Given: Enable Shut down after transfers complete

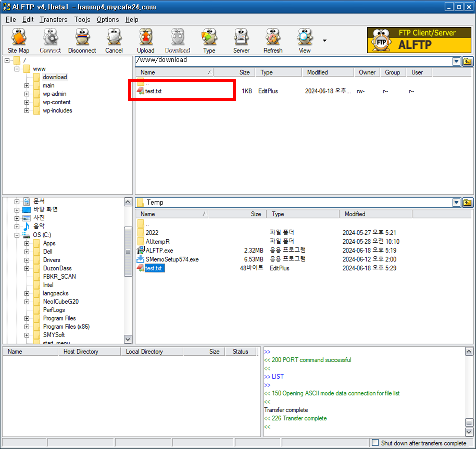Looking at the screenshot, I should [x=375, y=443].
